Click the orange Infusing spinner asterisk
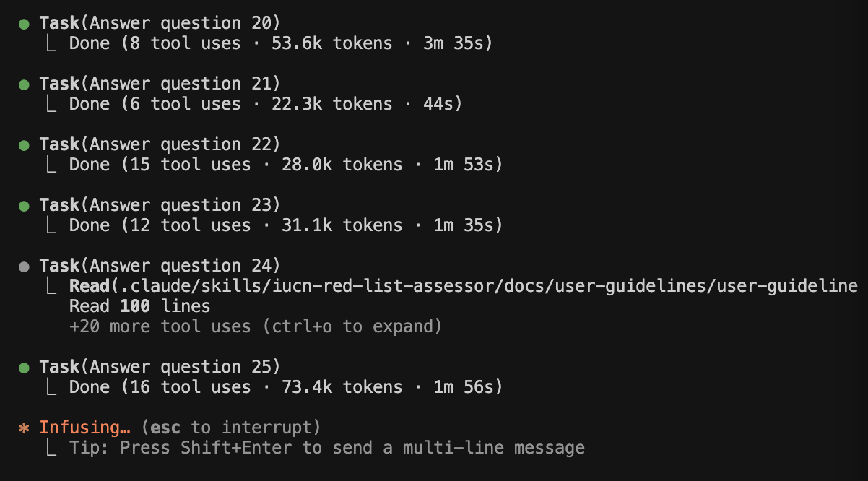The image size is (868, 481). tap(24, 428)
